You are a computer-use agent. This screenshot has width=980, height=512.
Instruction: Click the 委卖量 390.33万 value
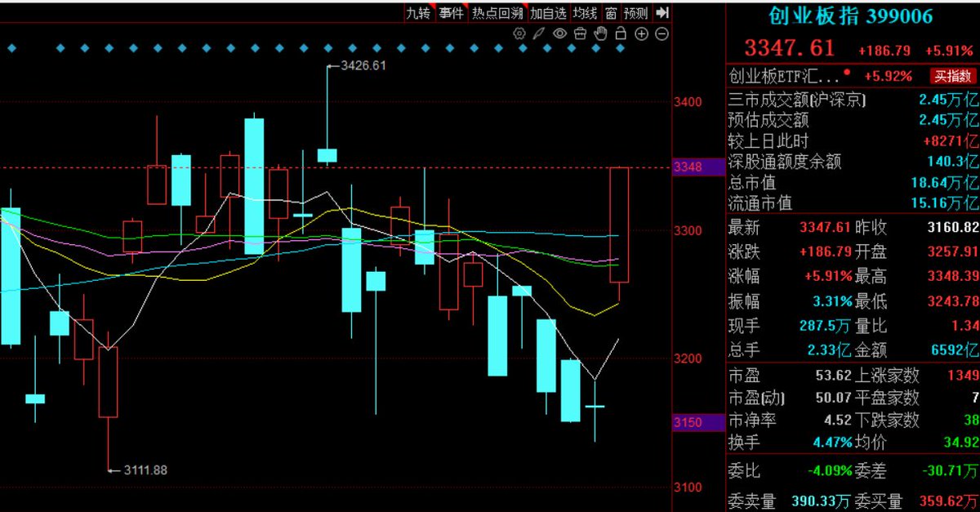822,501
